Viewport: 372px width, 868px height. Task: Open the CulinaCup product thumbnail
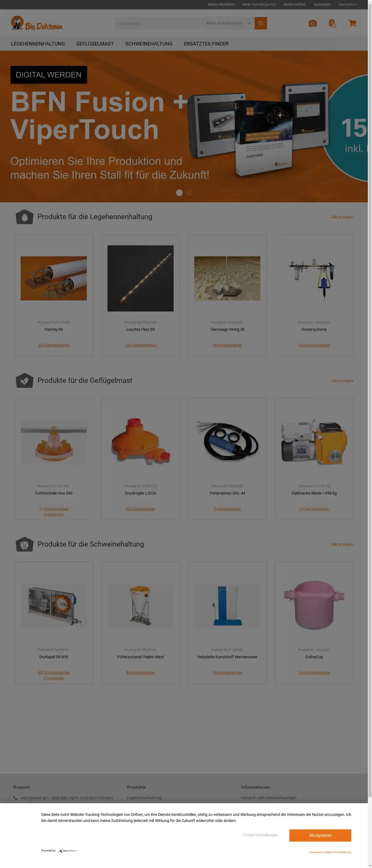314,606
